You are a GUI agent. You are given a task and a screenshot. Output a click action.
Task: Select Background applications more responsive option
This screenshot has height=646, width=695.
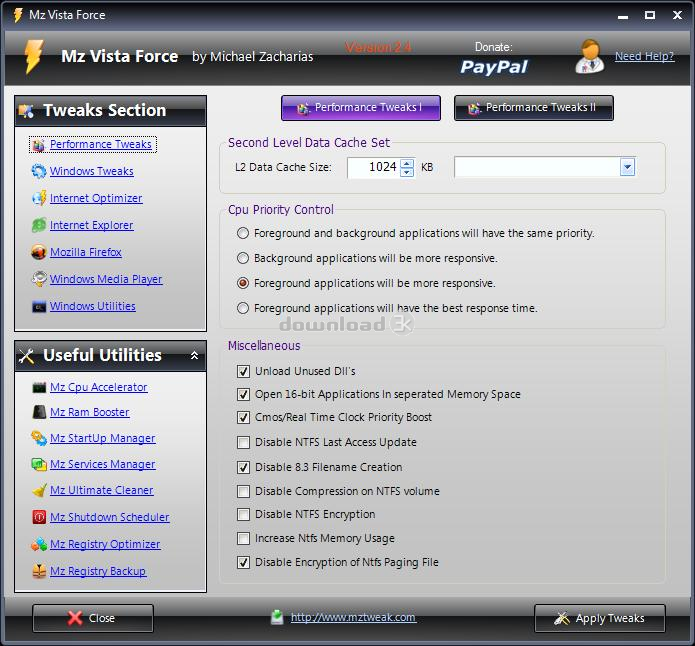(243, 258)
